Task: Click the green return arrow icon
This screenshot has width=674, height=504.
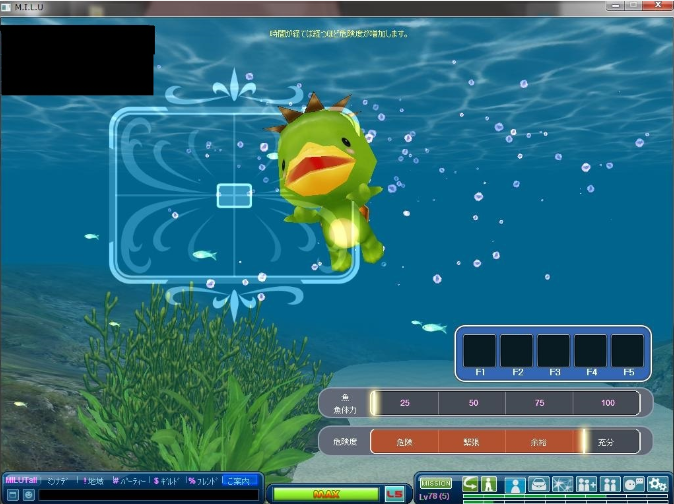Action: tap(469, 484)
